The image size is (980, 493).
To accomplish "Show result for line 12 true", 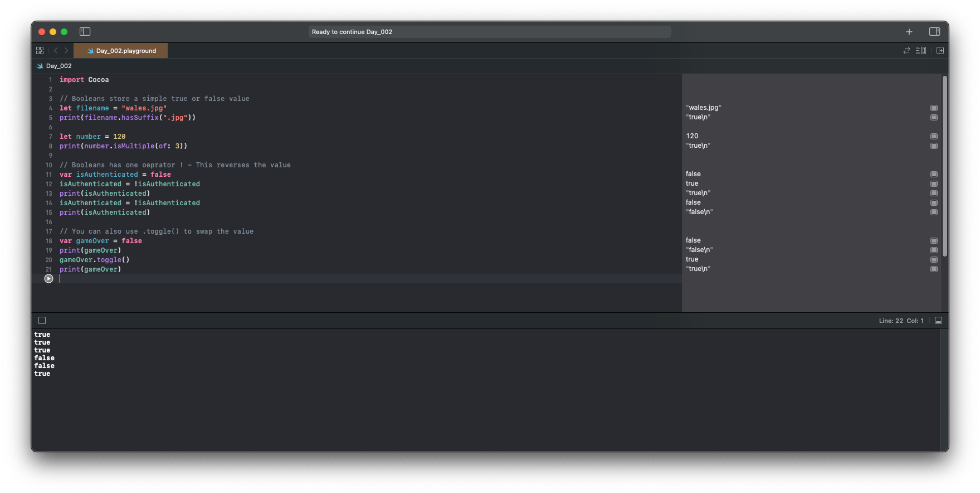I will (934, 183).
